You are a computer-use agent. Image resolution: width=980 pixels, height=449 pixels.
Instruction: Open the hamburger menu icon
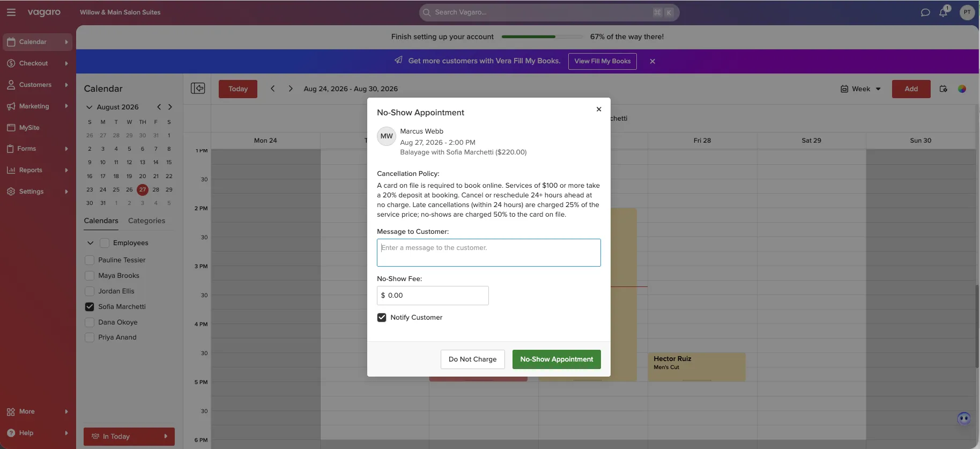11,12
